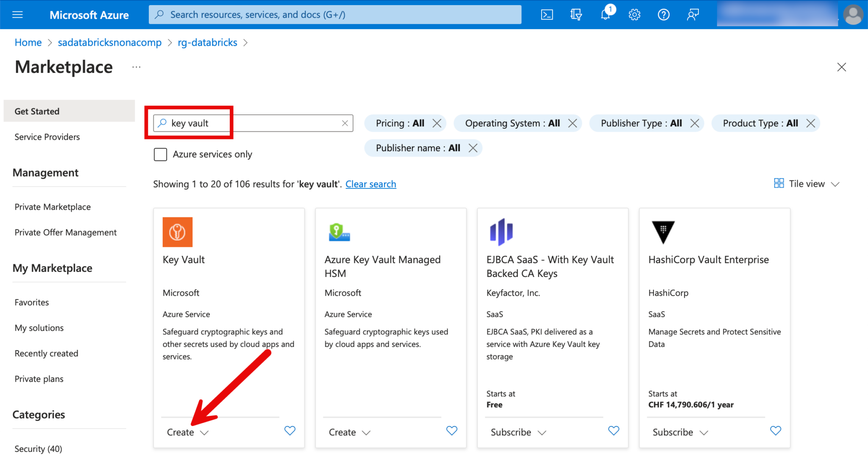
Task: Click the Help question mark icon
Action: click(663, 15)
